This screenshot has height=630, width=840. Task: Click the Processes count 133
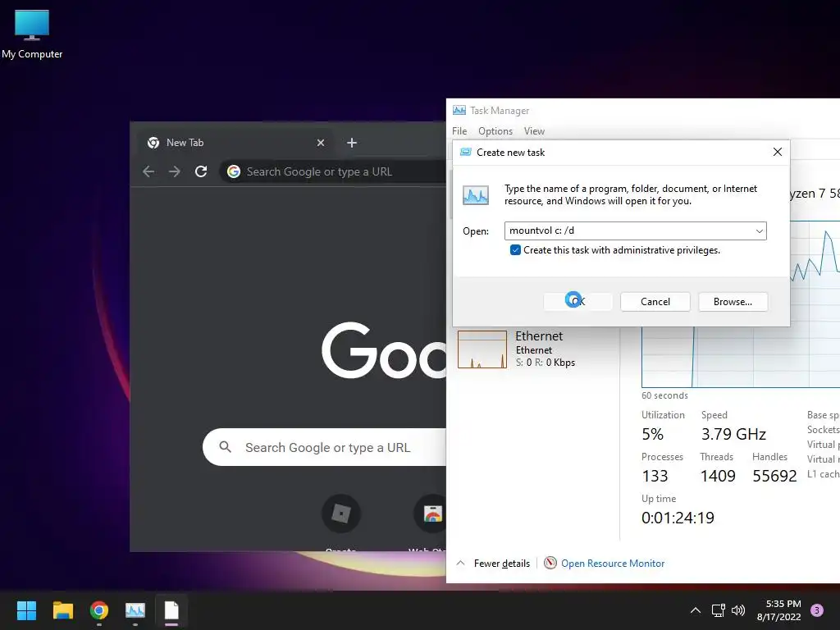[x=655, y=476]
